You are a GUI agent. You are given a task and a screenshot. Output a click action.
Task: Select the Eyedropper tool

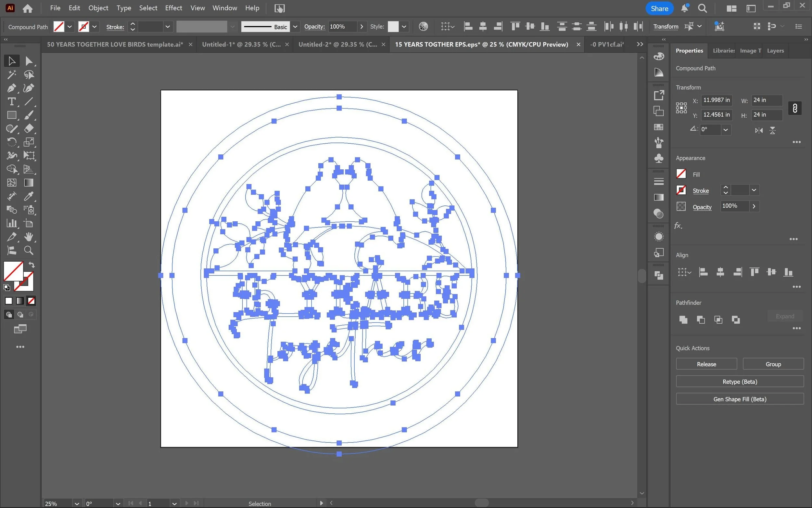pos(29,196)
